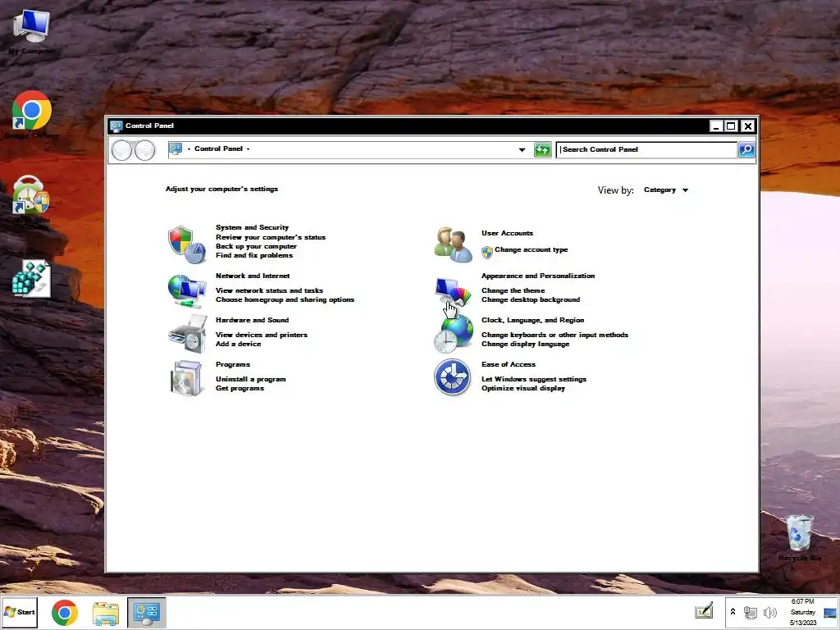The image size is (840, 630).
Task: Open Programs heading link
Action: tap(232, 364)
